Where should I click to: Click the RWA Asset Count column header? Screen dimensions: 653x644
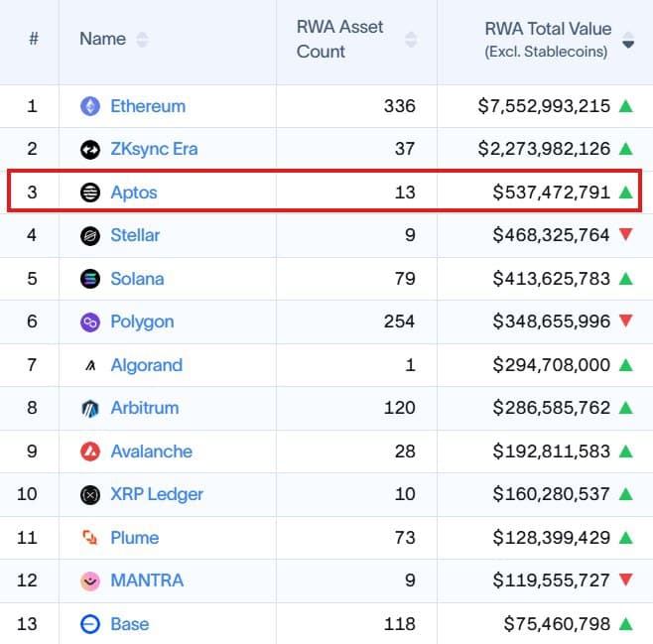click(x=340, y=39)
